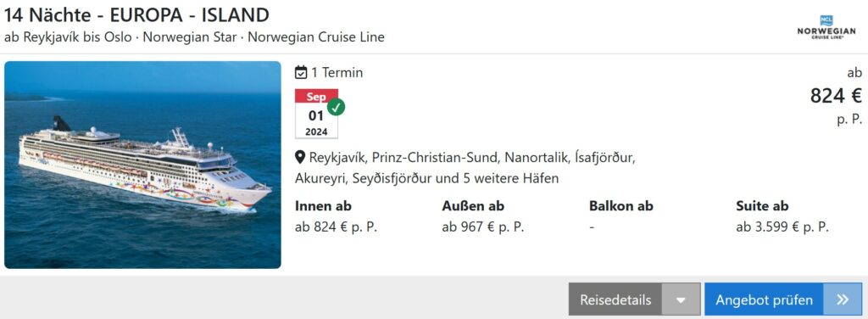
Task: Select the Suite ab 3.599 € price
Action: [x=782, y=227]
